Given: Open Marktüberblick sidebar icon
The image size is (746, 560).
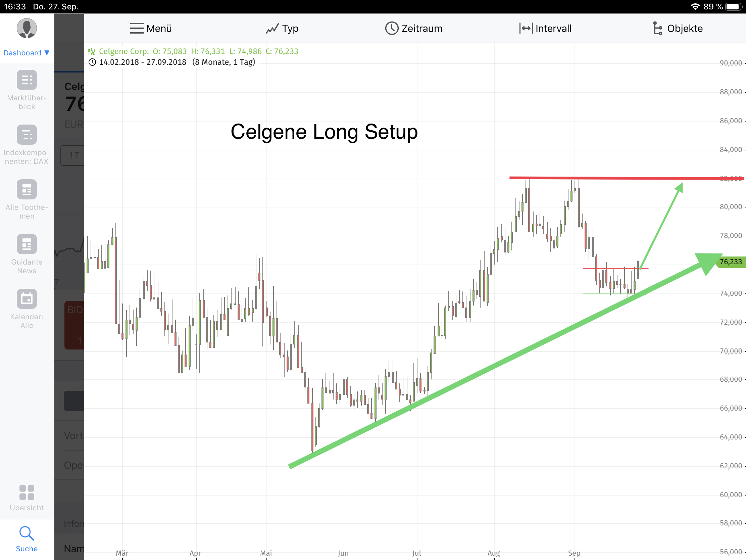Looking at the screenshot, I should (x=27, y=80).
